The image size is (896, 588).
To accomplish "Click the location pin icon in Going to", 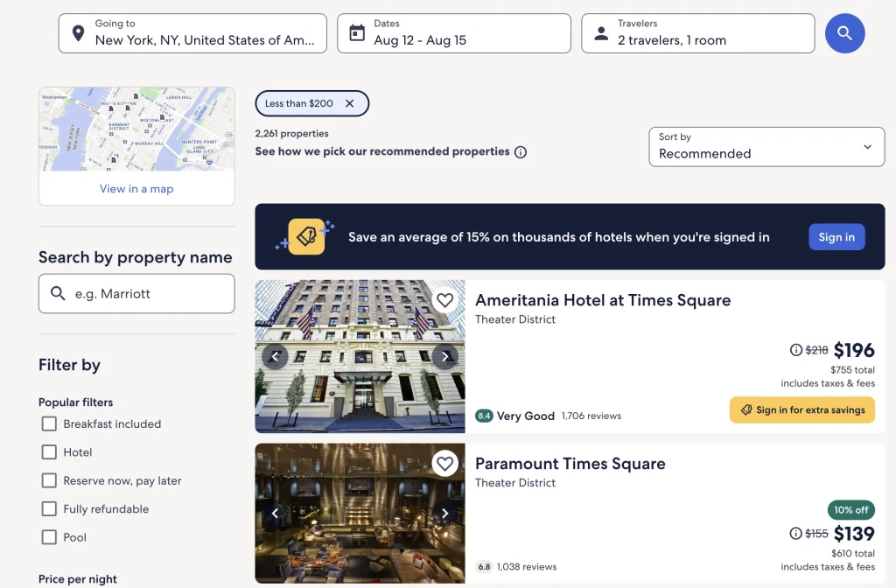I will click(78, 33).
